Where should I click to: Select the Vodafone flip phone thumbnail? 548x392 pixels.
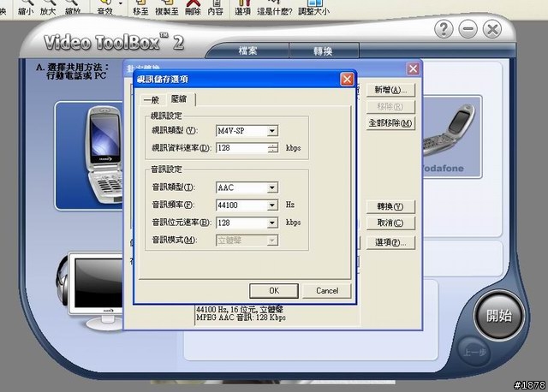click(x=452, y=137)
